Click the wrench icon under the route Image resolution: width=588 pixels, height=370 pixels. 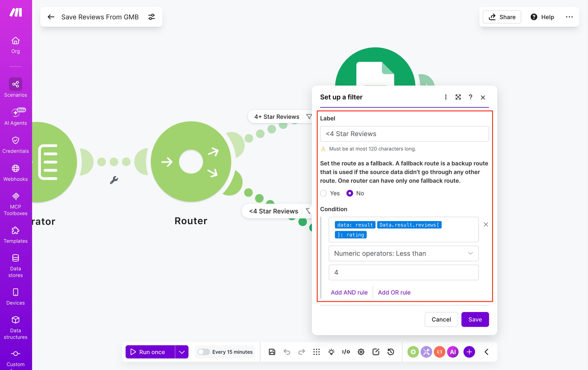pyautogui.click(x=114, y=180)
